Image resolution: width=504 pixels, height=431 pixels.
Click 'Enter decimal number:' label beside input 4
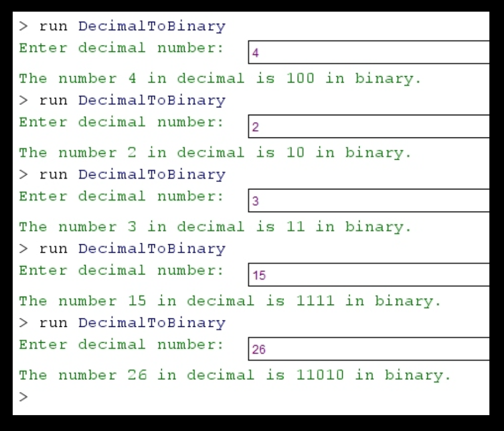121,48
